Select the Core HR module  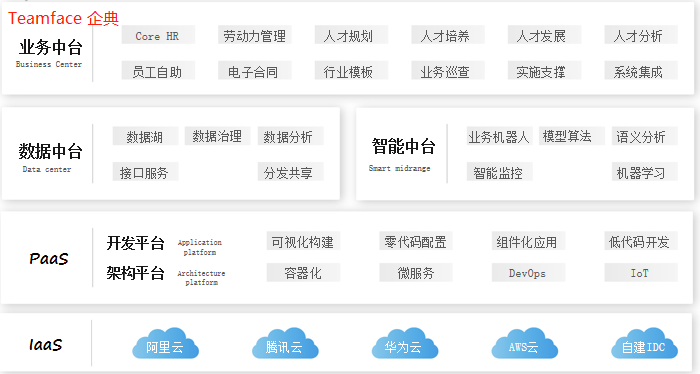coord(158,35)
